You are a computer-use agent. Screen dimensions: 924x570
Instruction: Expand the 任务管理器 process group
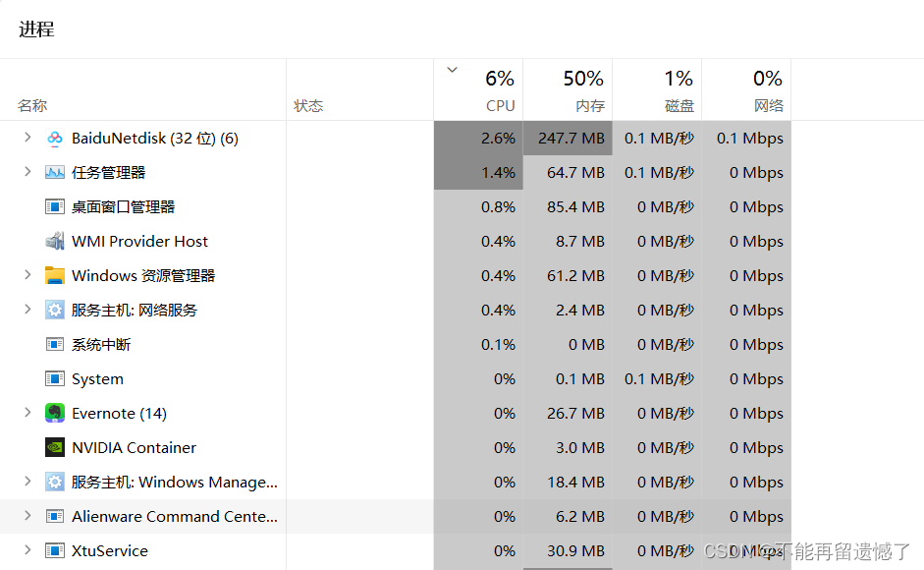(x=27, y=172)
